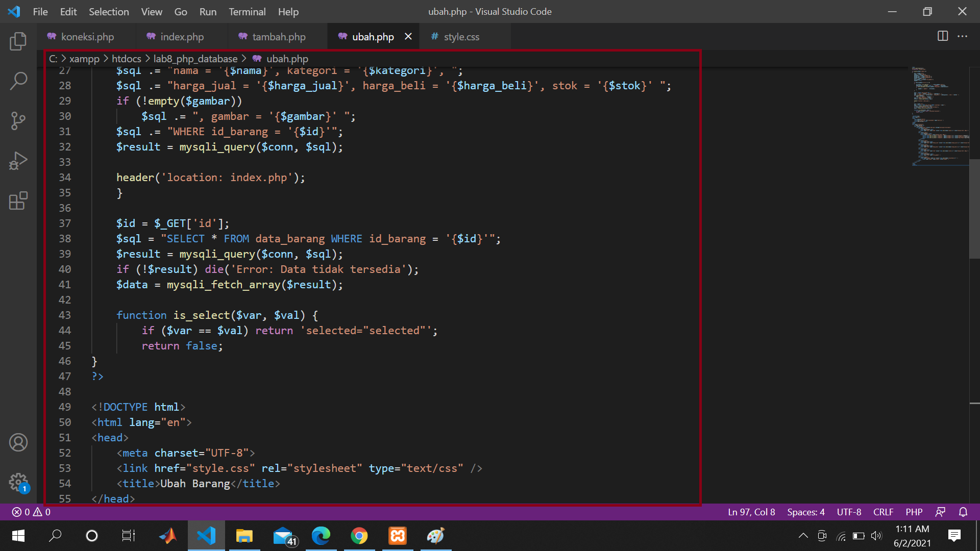The width and height of the screenshot is (980, 551).
Task: Open errors and warnings problems indicator
Action: click(x=31, y=512)
